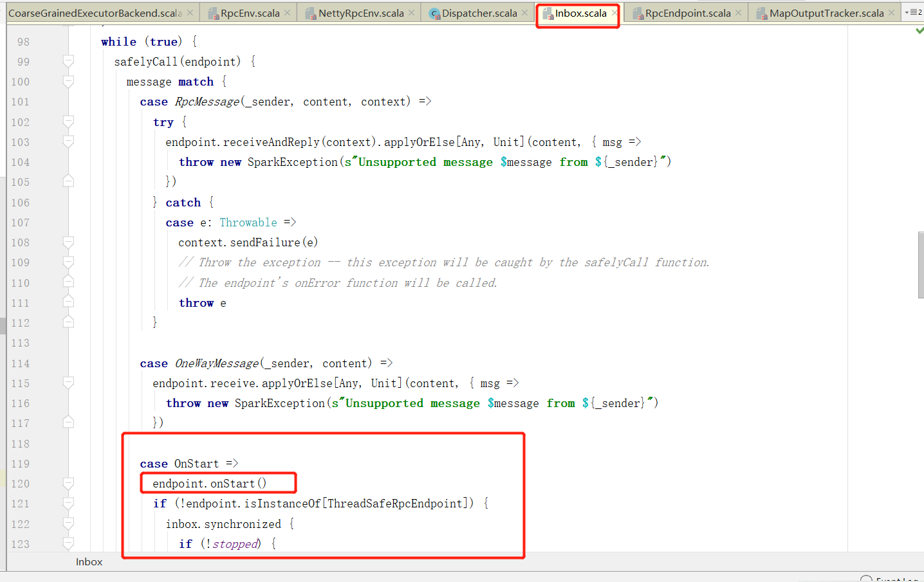Click the RpcEndpoint.scala file icon

click(x=638, y=14)
